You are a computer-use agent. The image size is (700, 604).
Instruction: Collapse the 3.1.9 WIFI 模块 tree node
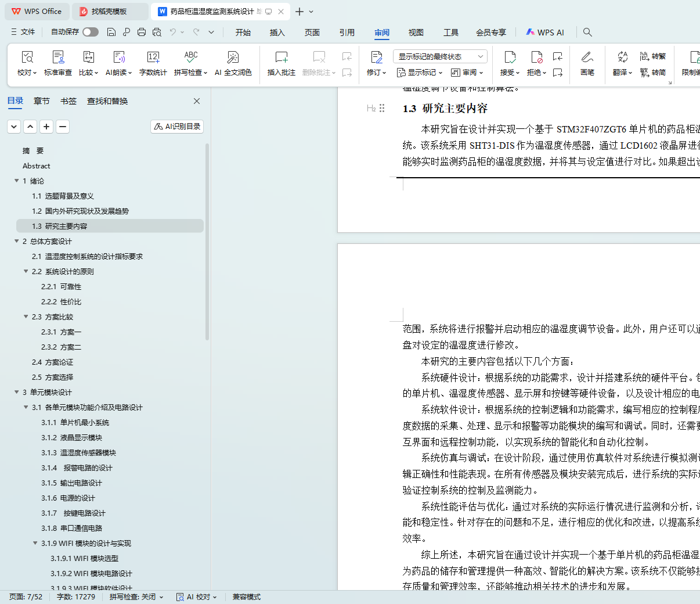[x=35, y=543]
